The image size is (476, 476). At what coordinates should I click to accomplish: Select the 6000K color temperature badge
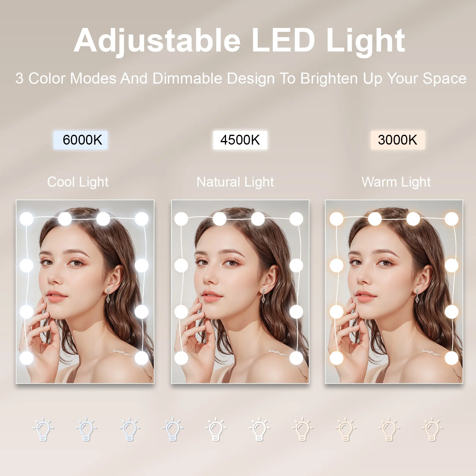point(80,140)
